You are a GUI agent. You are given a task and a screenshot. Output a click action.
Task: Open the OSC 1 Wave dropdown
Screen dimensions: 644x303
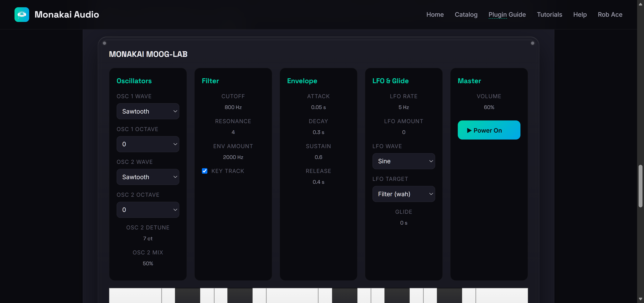(148, 111)
